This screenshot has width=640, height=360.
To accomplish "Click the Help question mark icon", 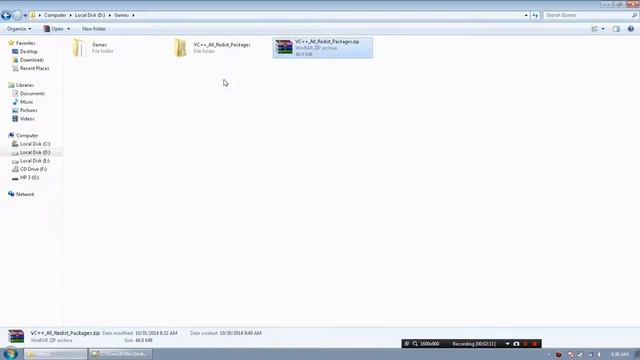I will click(x=631, y=29).
